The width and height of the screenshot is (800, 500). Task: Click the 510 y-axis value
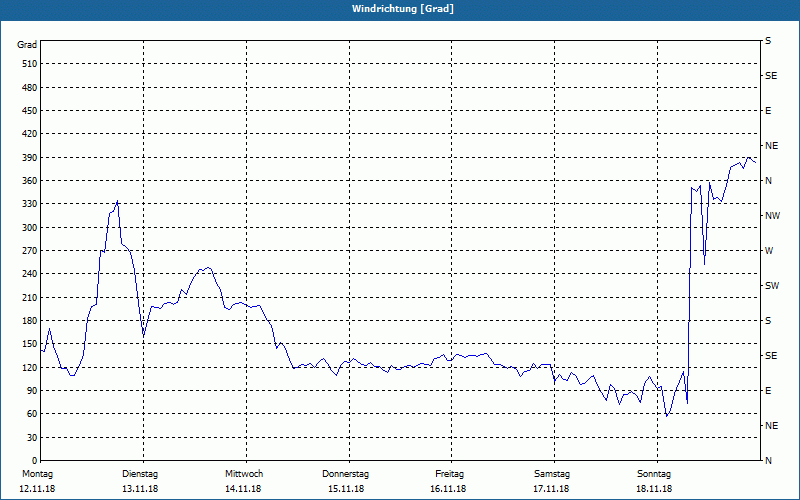[30, 64]
